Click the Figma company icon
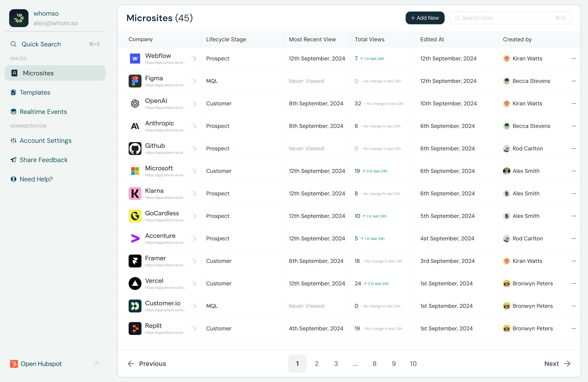This screenshot has height=382, width=588. click(135, 81)
